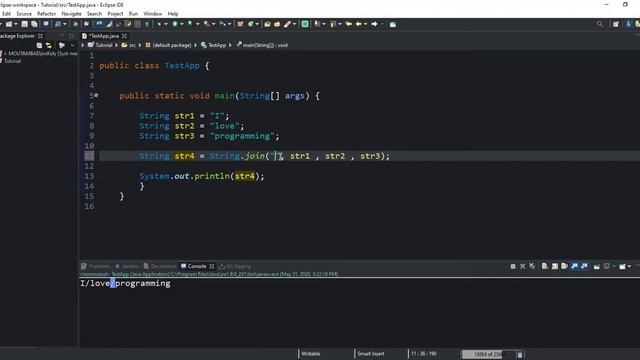Click the Terminate icon in Console toolbar
Screen dimensions: 640x360
pos(513,266)
